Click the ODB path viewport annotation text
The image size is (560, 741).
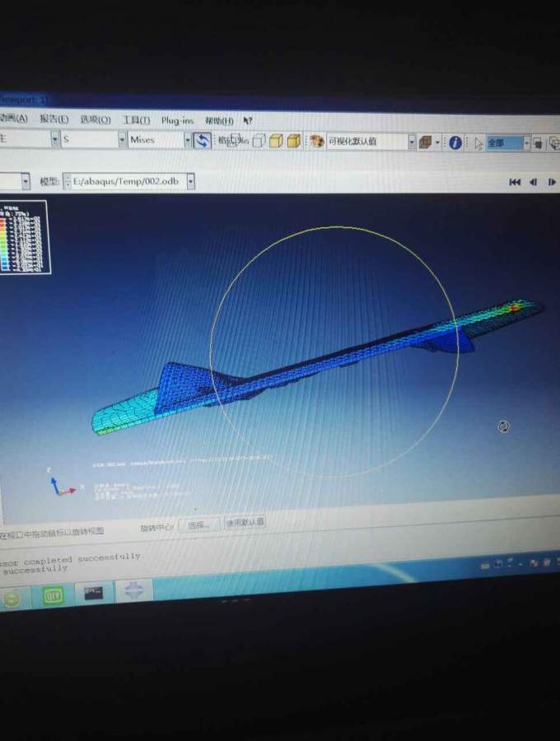tap(182, 461)
